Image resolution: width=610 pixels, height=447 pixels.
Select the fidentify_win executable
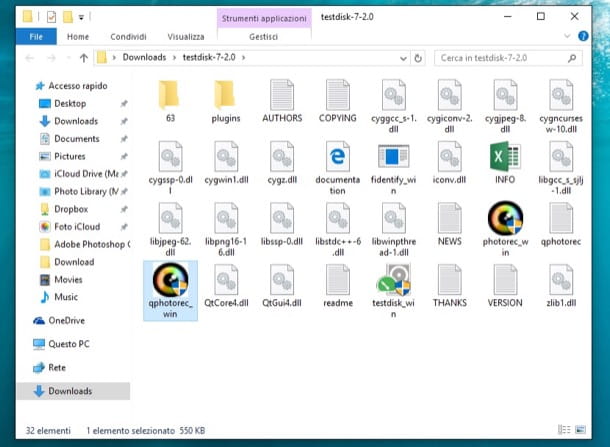(393, 168)
